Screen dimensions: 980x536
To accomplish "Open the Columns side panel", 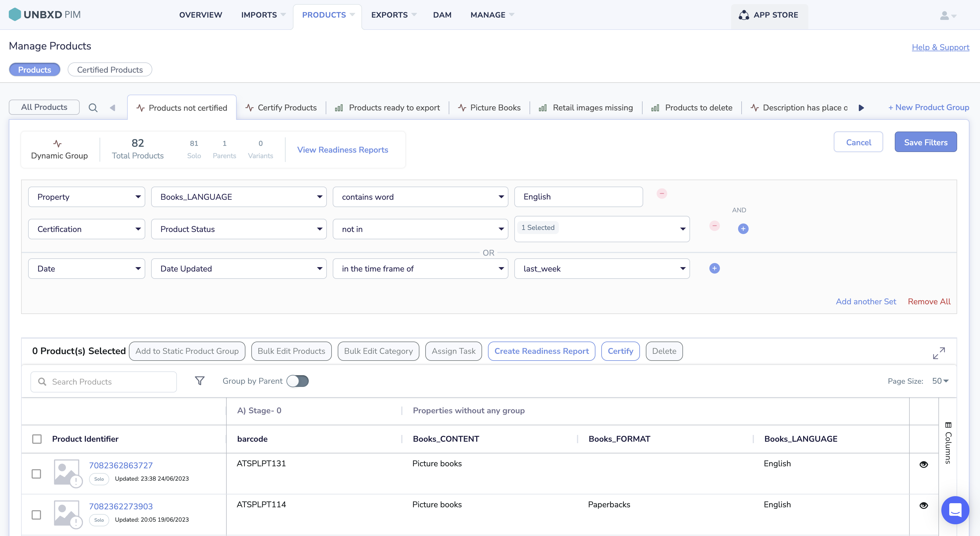I will pos(948,443).
